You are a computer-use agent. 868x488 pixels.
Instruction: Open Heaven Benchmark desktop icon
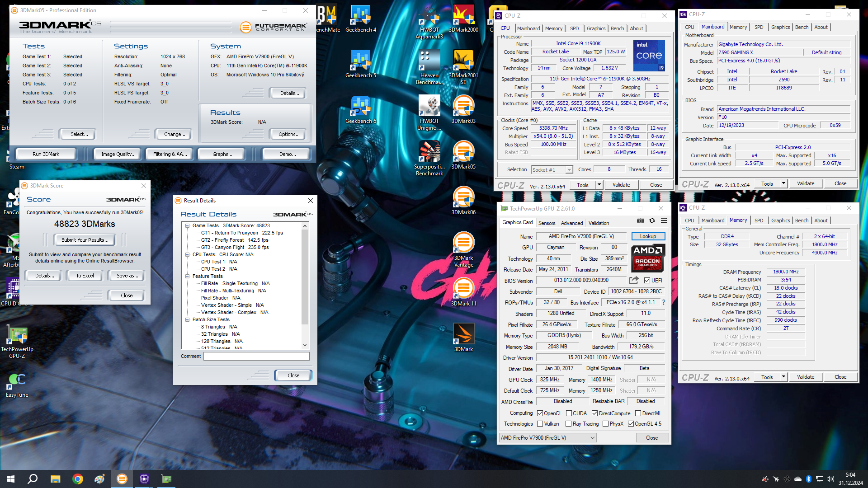(x=429, y=68)
